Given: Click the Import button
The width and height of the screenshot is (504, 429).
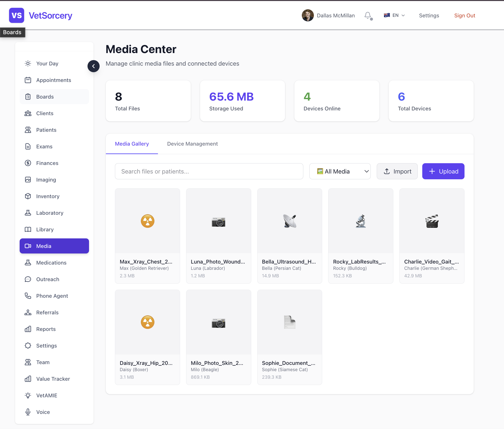Looking at the screenshot, I should tap(397, 171).
